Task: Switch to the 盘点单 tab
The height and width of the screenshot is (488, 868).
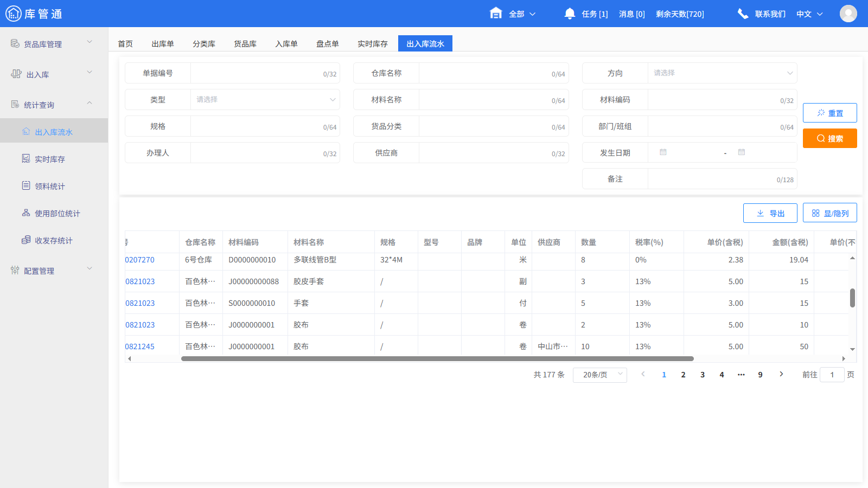Action: pyautogui.click(x=328, y=43)
